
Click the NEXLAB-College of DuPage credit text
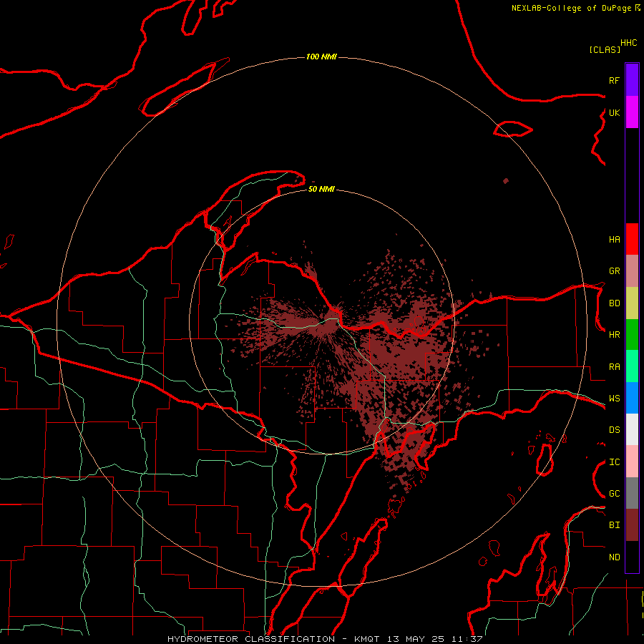[571, 8]
